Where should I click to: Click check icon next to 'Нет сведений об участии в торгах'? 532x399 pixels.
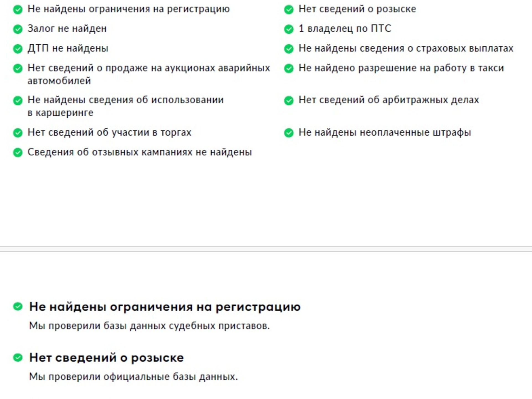[18, 133]
